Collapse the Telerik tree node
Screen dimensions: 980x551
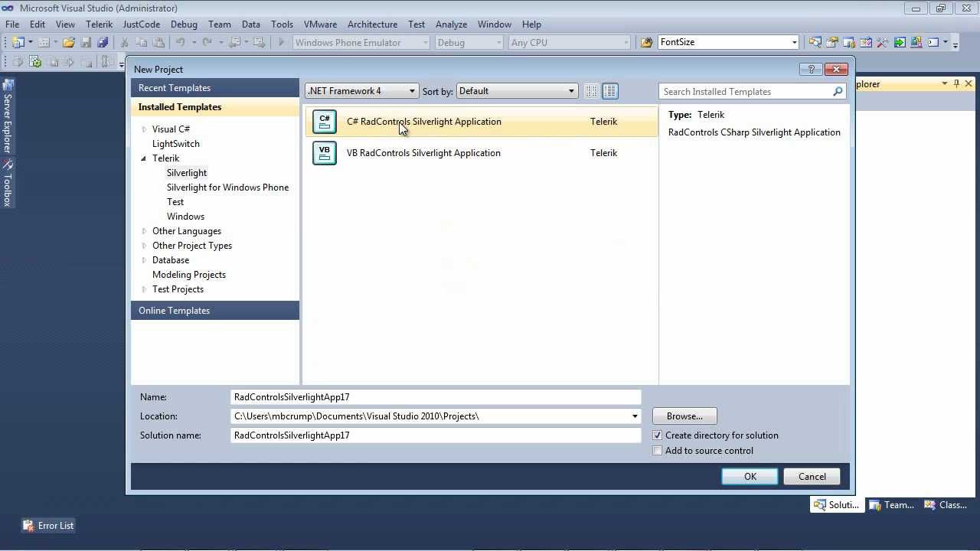click(144, 158)
